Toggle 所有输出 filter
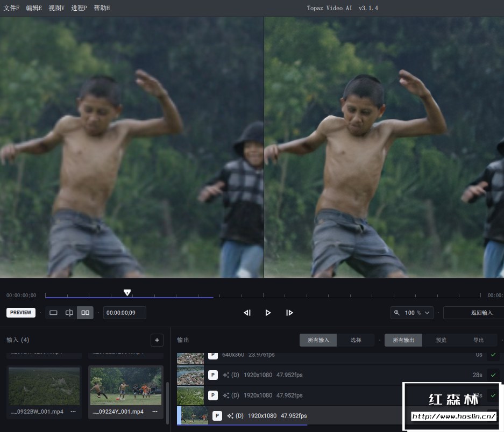 (403, 340)
